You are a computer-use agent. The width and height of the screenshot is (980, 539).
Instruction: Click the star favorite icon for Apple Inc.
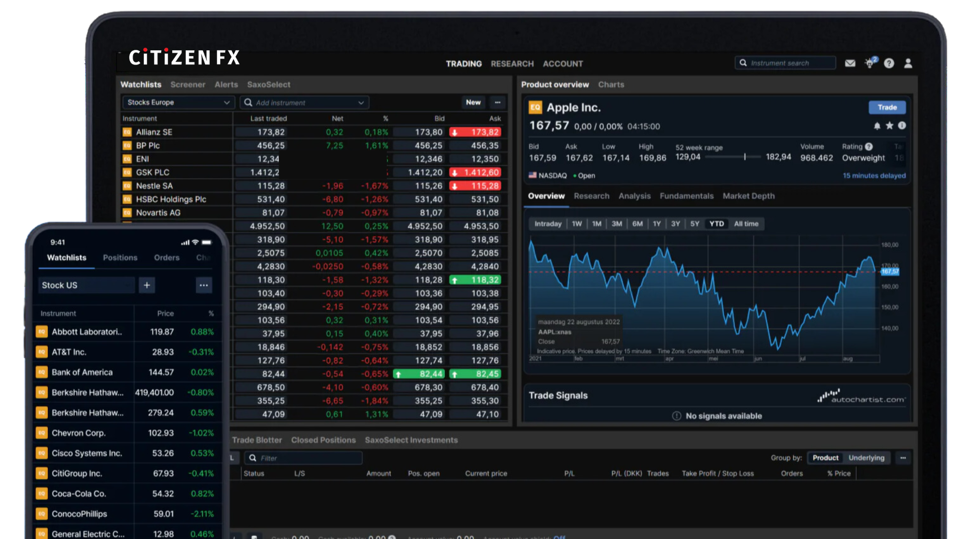(x=890, y=126)
